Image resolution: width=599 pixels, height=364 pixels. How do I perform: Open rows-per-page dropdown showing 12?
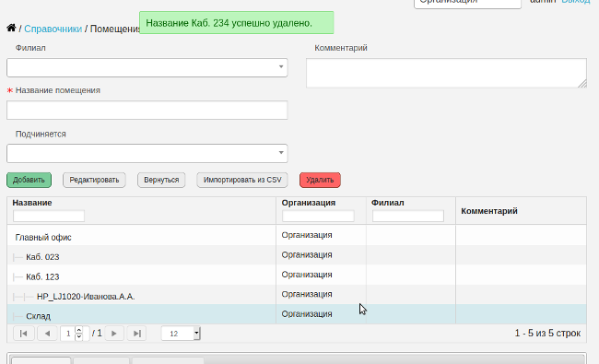pyautogui.click(x=181, y=334)
